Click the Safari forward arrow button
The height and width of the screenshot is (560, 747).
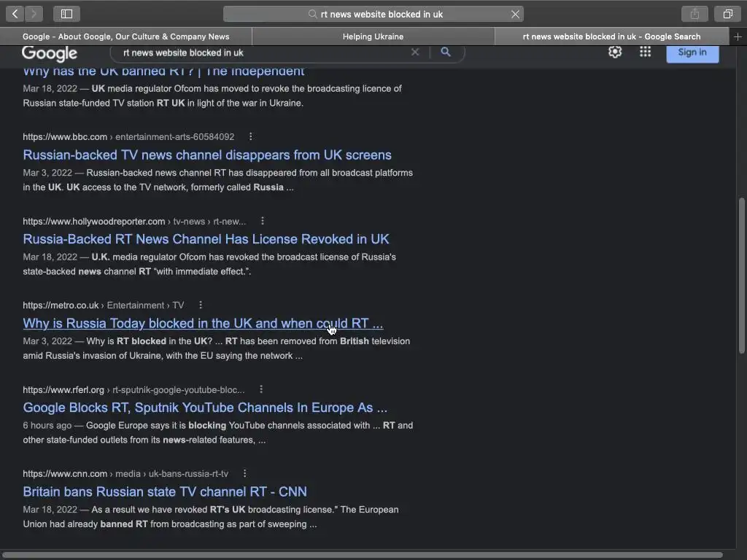pyautogui.click(x=34, y=14)
